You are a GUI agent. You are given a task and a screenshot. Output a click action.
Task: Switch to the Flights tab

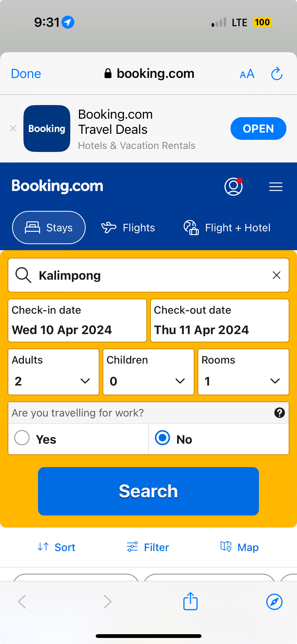click(x=128, y=228)
